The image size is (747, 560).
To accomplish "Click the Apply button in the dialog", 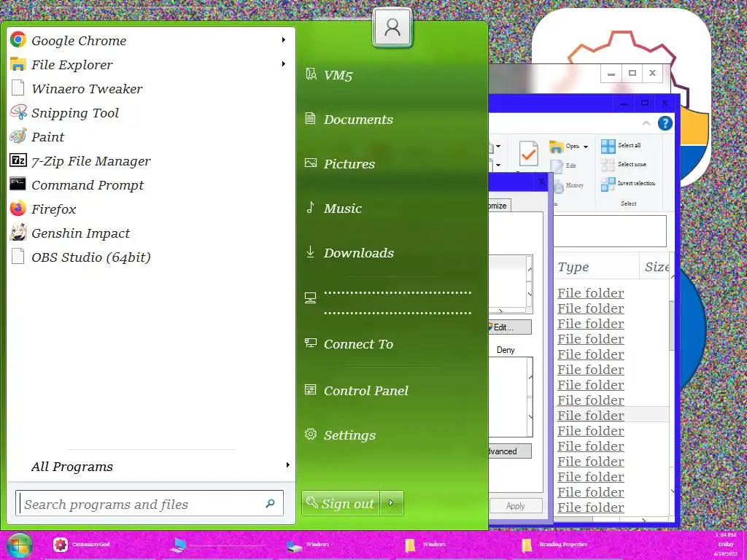I will pyautogui.click(x=516, y=506).
